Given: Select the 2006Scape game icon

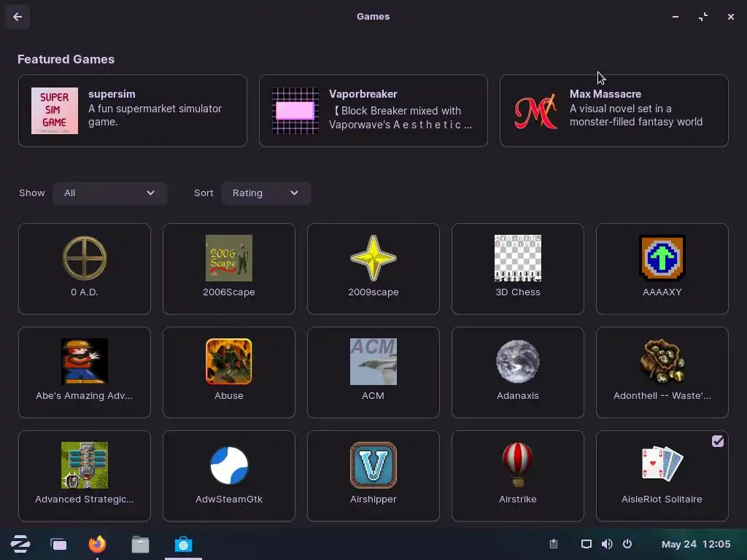Looking at the screenshot, I should pyautogui.click(x=228, y=257).
